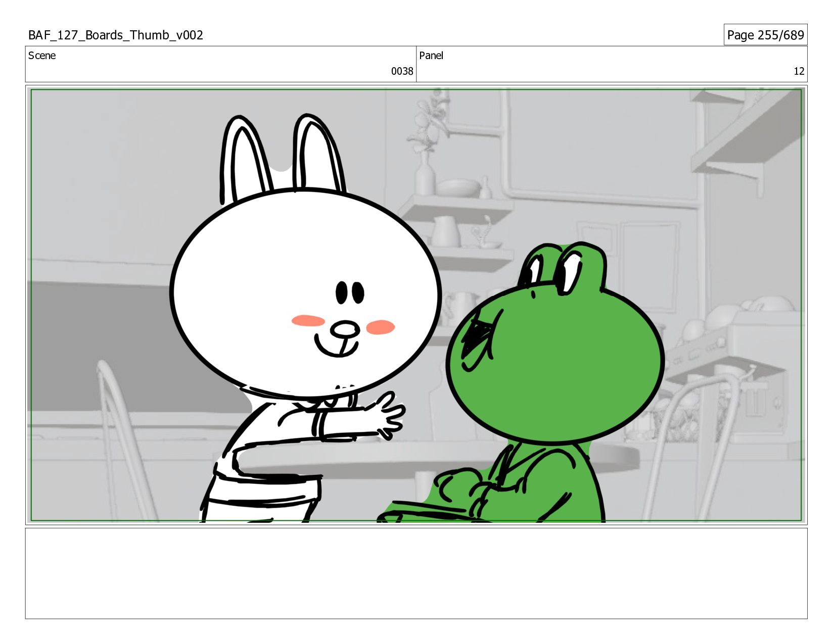Click the empty notes box below the panel
This screenshot has height=644, width=834.
pyautogui.click(x=416, y=573)
